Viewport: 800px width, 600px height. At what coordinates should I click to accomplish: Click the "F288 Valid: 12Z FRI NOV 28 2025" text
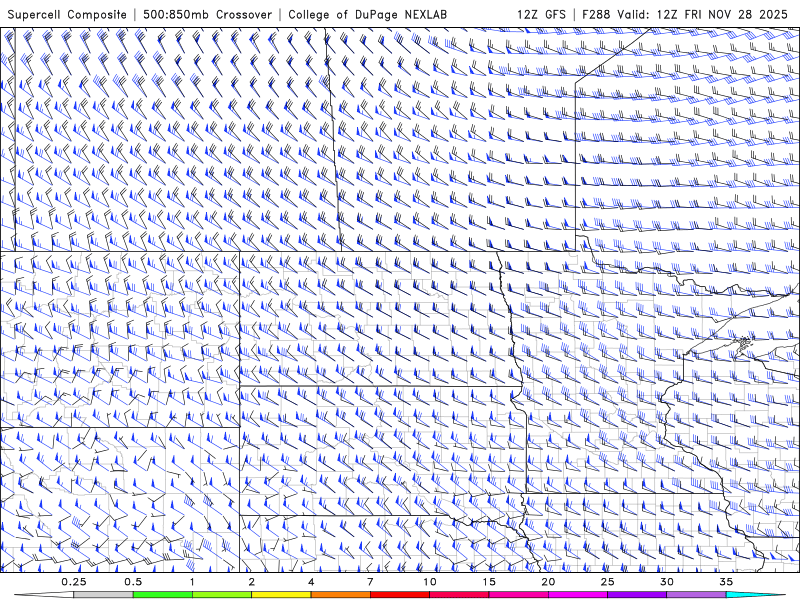point(685,15)
